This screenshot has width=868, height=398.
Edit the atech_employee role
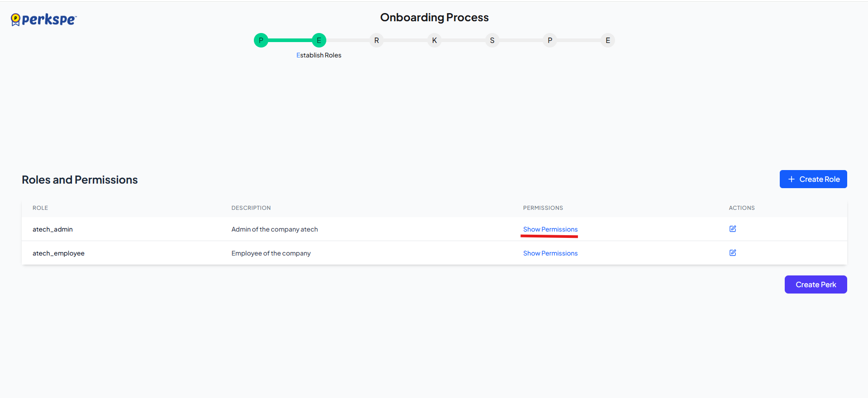[x=733, y=253]
